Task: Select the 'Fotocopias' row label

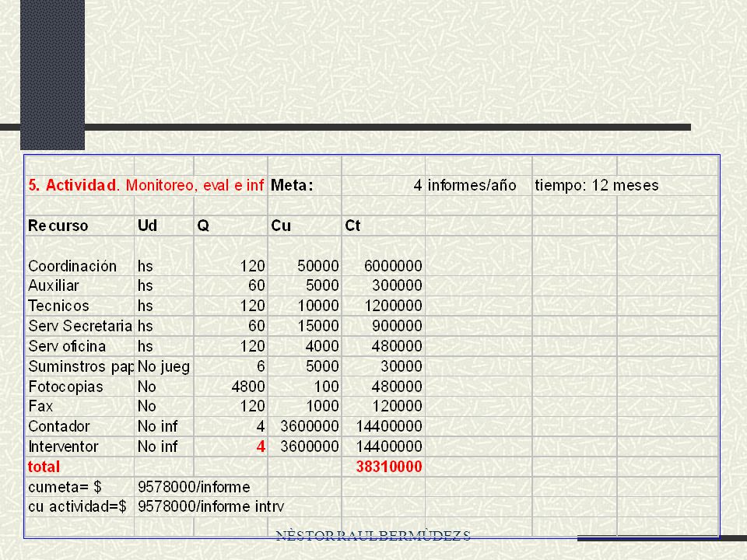Action: pos(65,387)
